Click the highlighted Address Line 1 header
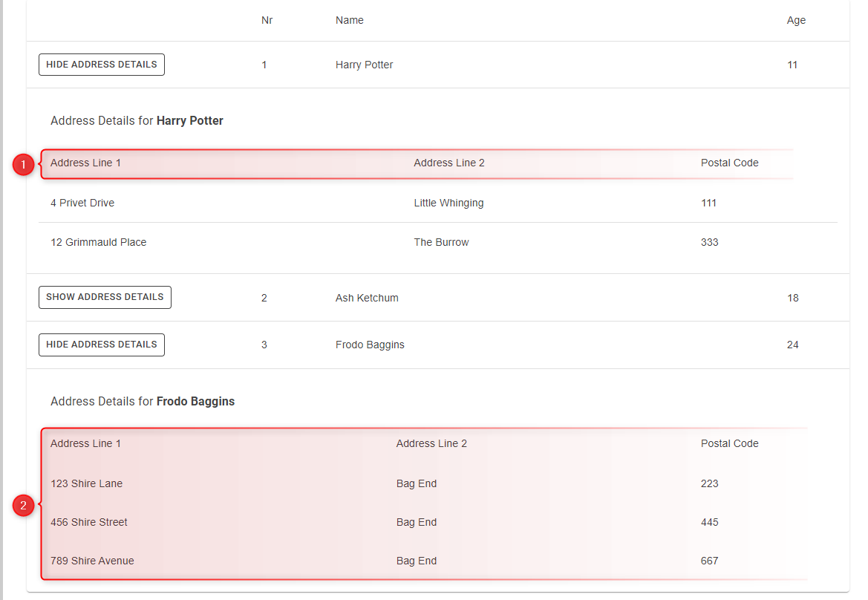Screen dimensions: 868x600 click(84, 163)
